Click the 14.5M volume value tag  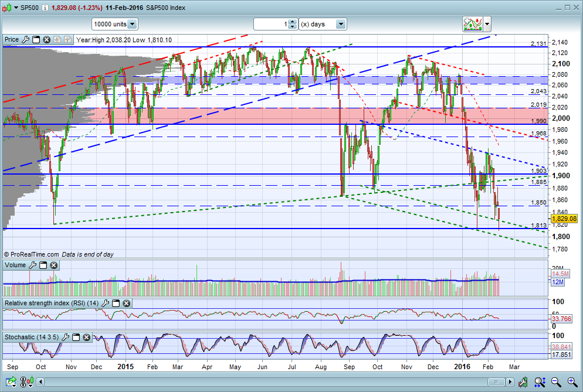click(x=560, y=274)
